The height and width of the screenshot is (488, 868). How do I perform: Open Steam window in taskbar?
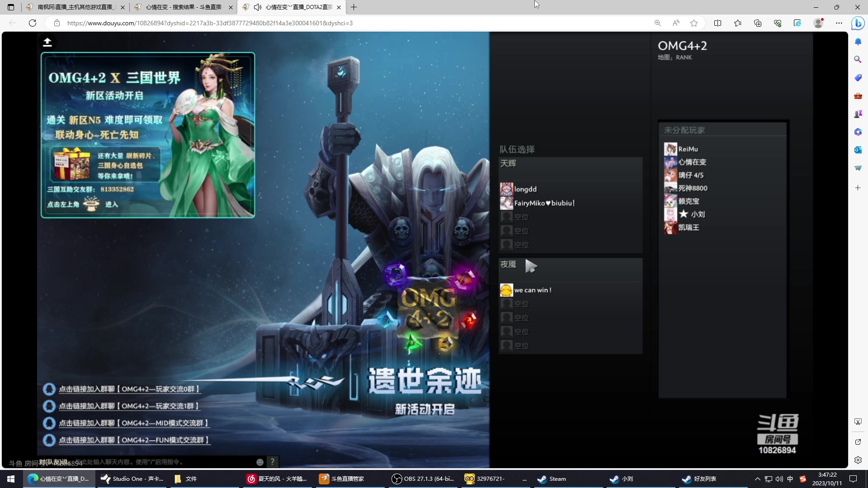click(569, 479)
